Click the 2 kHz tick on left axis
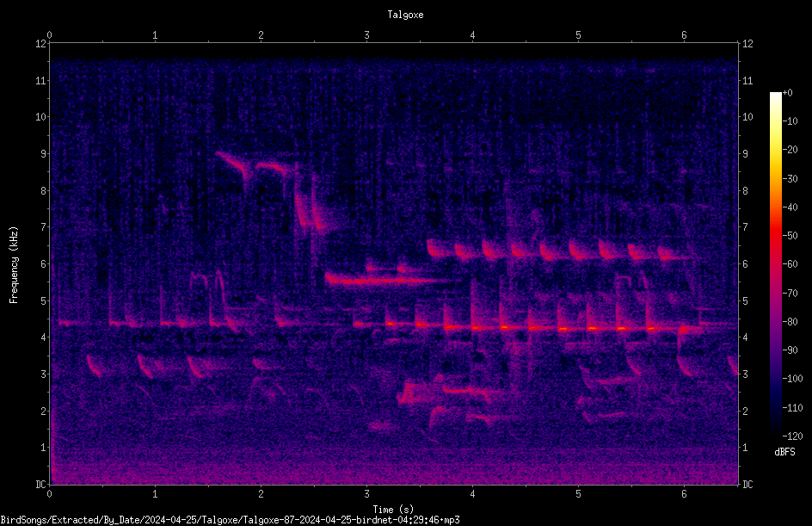 [x=43, y=411]
